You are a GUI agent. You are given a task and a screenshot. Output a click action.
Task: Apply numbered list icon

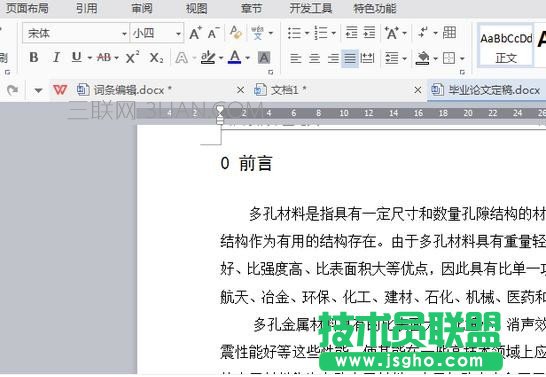coord(321,33)
